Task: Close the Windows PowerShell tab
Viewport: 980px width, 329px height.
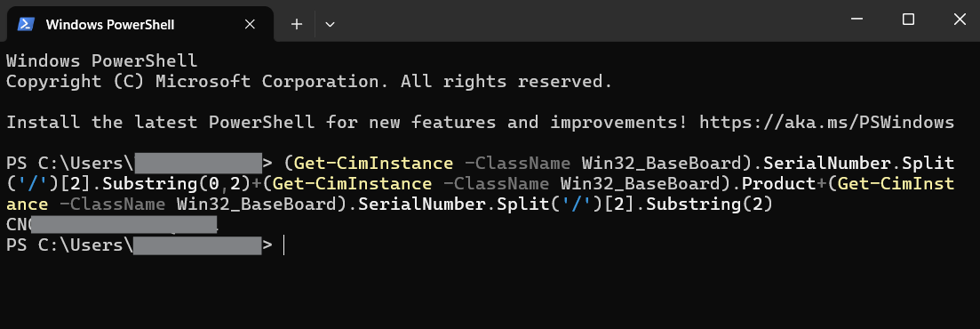Action: pyautogui.click(x=250, y=24)
